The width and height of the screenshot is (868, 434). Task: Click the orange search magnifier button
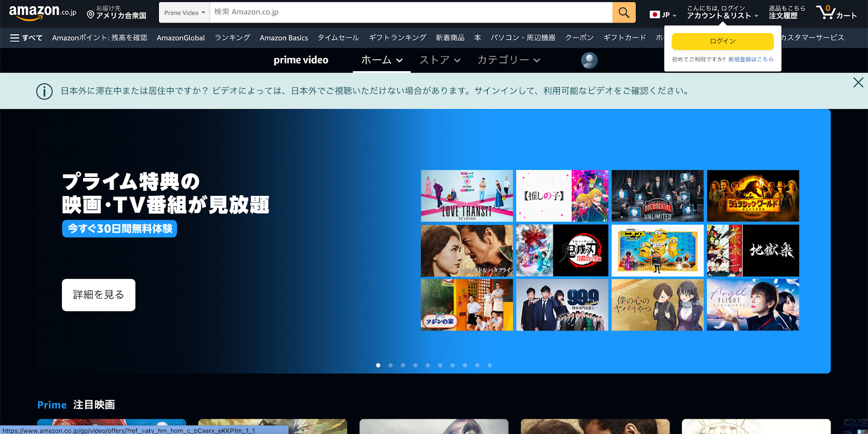[x=624, y=12]
